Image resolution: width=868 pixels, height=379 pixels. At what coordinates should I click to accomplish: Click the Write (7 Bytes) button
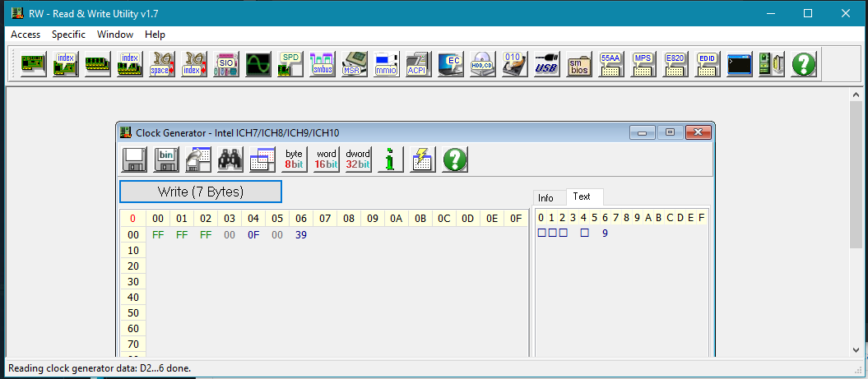tap(201, 192)
